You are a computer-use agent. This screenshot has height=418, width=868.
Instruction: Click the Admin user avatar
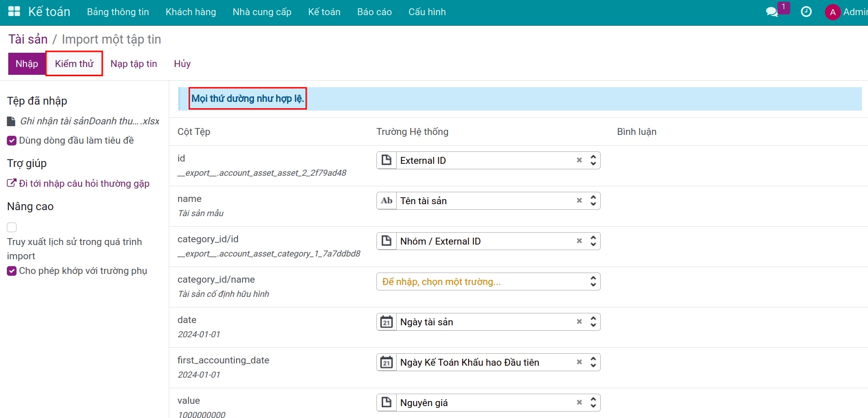[x=833, y=12]
